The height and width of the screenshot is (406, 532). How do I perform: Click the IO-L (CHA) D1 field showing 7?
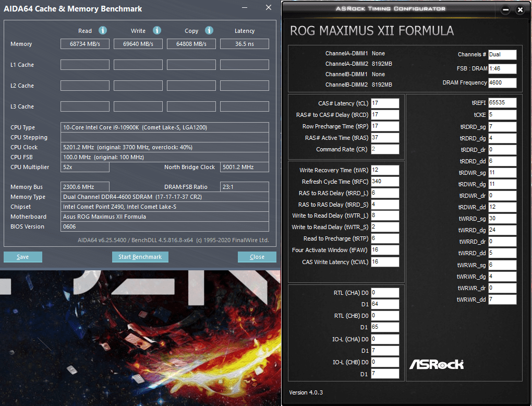(385, 351)
